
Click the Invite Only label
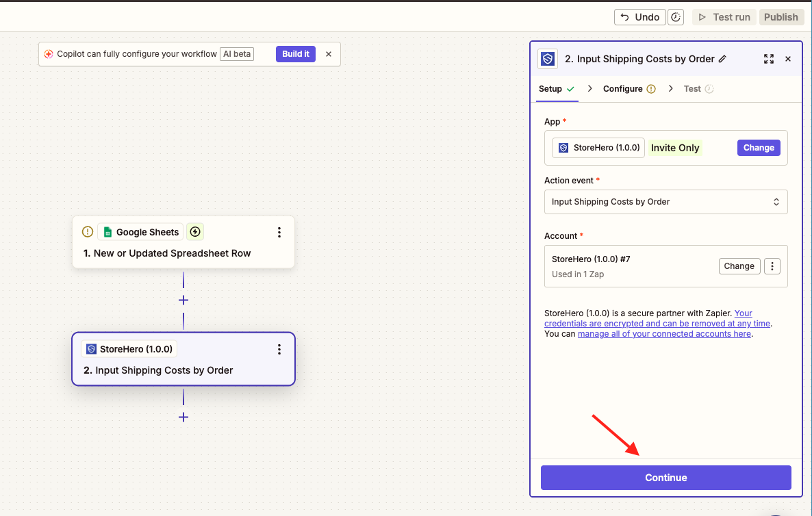tap(675, 148)
